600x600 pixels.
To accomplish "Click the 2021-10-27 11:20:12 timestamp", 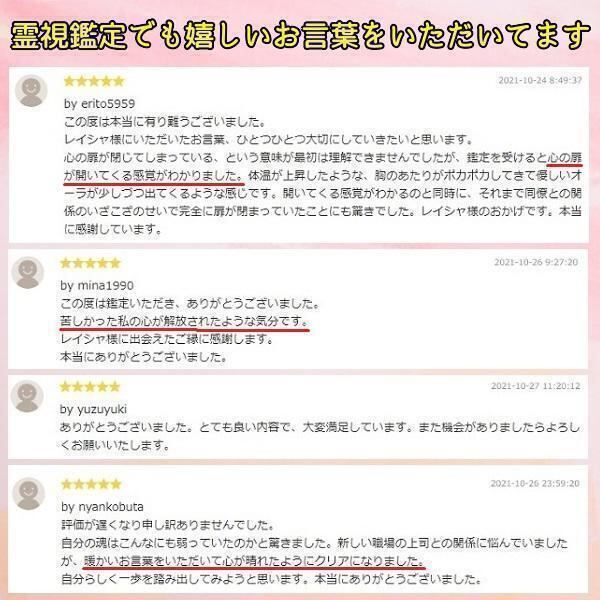I will pyautogui.click(x=536, y=386).
